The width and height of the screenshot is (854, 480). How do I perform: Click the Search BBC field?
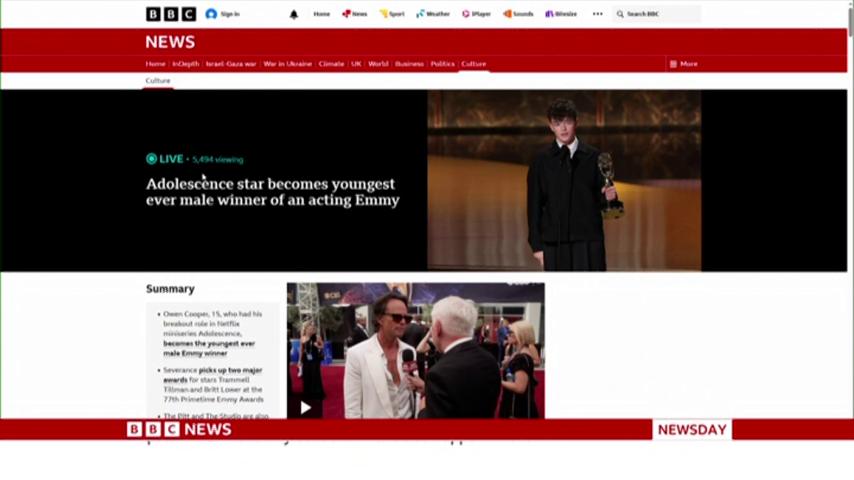pyautogui.click(x=657, y=14)
